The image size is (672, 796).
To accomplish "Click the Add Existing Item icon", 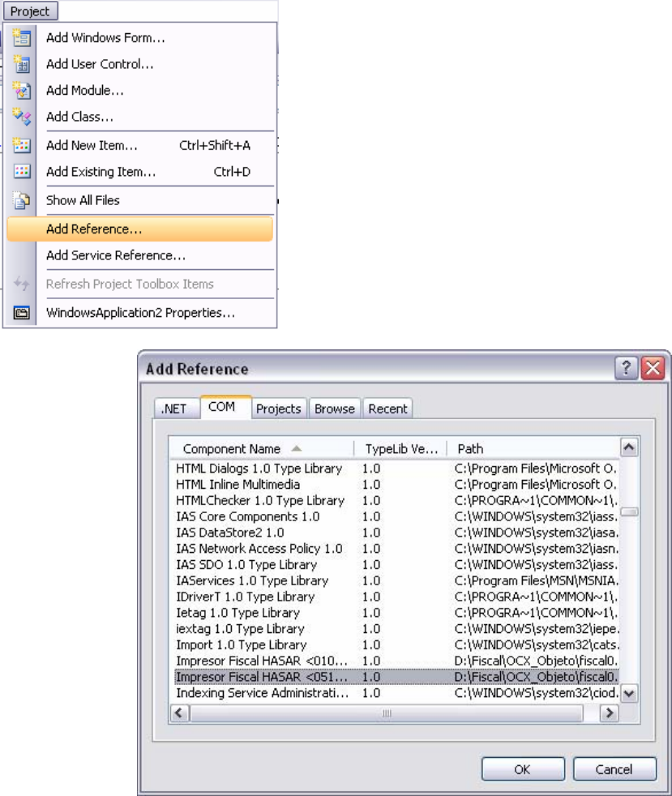I will [x=21, y=172].
